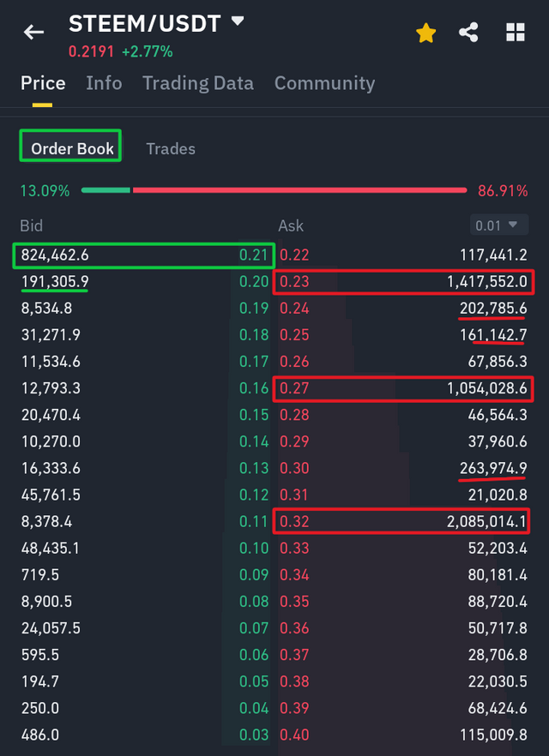
Task: Select bid amount 10,270.0
Action: (51, 441)
